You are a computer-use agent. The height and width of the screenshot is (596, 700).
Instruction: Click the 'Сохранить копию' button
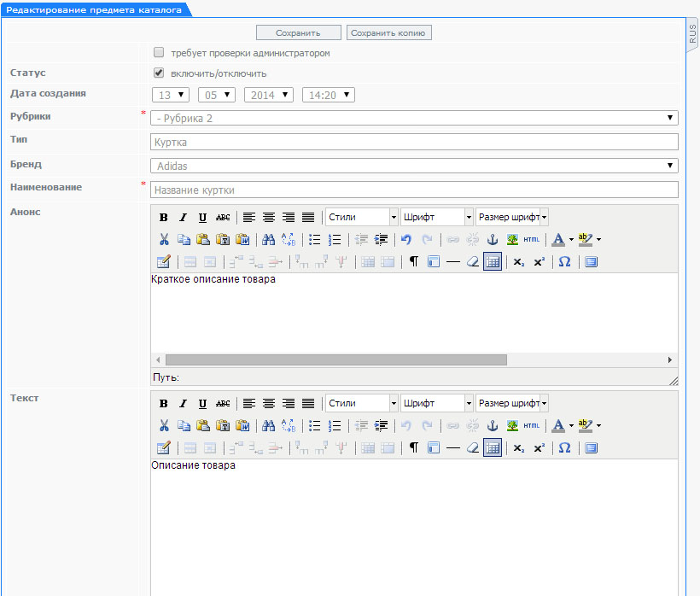coord(389,32)
